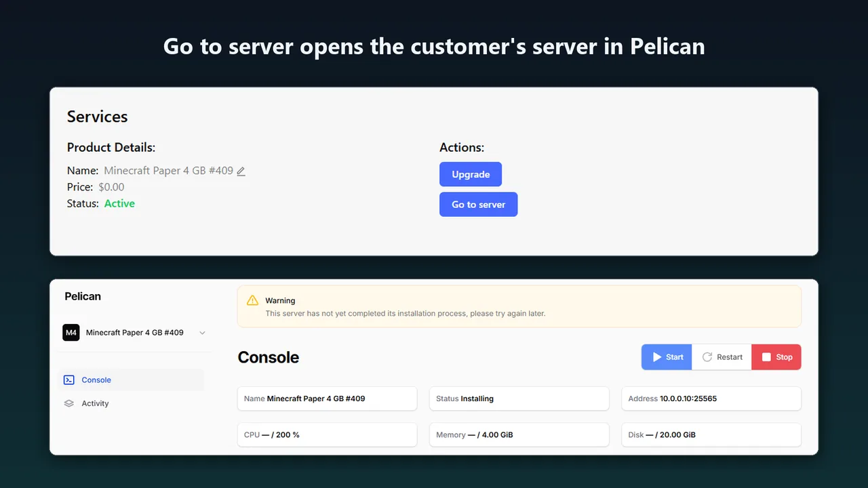This screenshot has height=488, width=868.
Task: Click the Status Installing card
Action: (519, 399)
